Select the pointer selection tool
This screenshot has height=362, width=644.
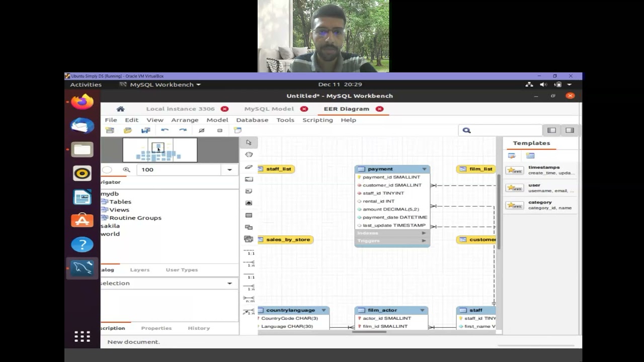coord(249,143)
